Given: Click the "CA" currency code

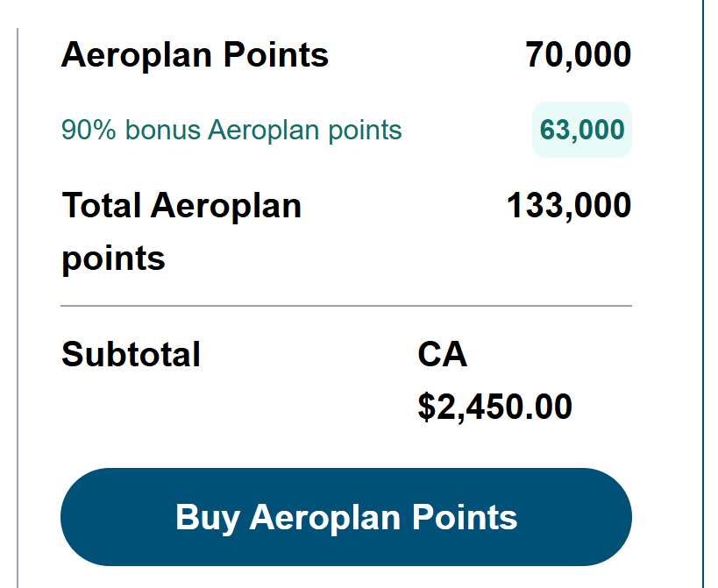Looking at the screenshot, I should (x=443, y=355).
